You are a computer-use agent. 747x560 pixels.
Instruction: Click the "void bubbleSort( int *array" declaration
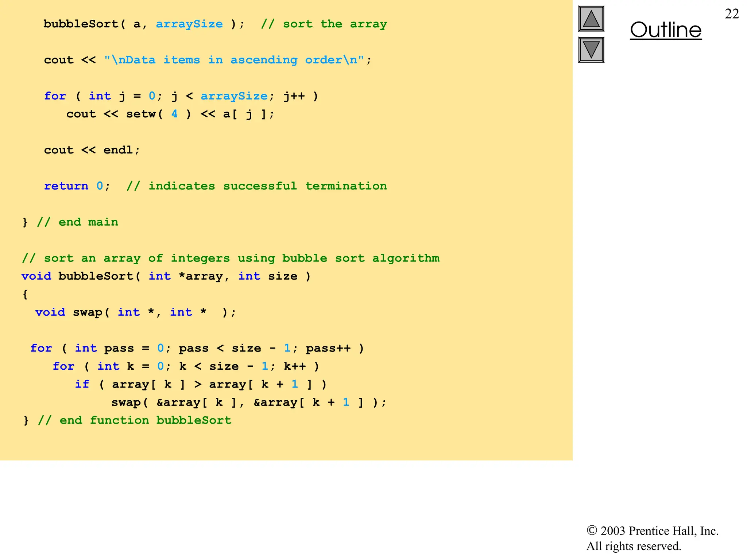[x=166, y=276]
